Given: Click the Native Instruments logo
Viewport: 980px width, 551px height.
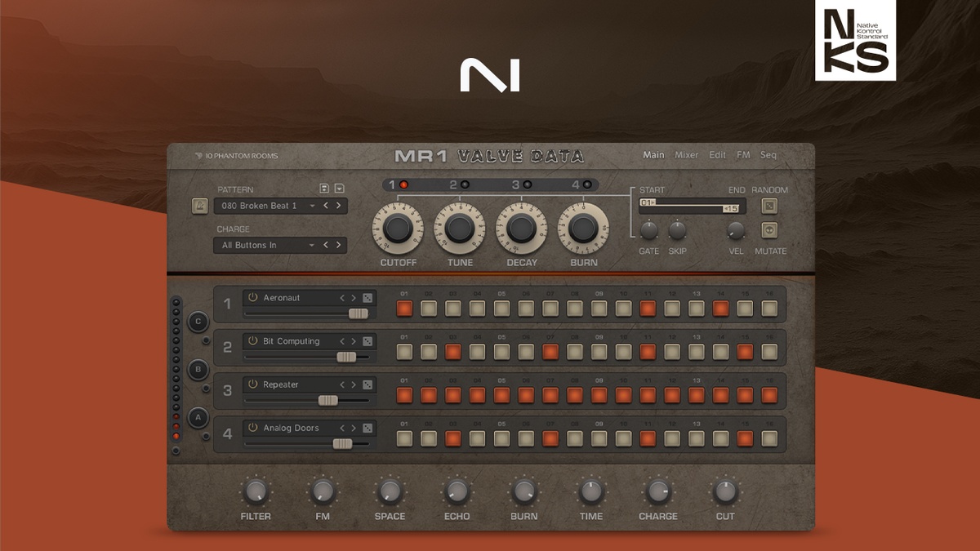Looking at the screenshot, I should (x=490, y=76).
